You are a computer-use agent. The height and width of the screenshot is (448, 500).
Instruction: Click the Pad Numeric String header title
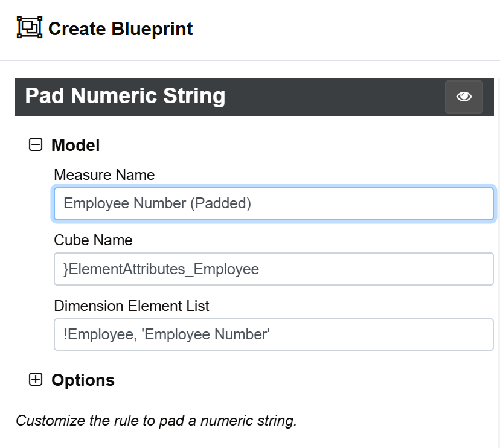125,96
